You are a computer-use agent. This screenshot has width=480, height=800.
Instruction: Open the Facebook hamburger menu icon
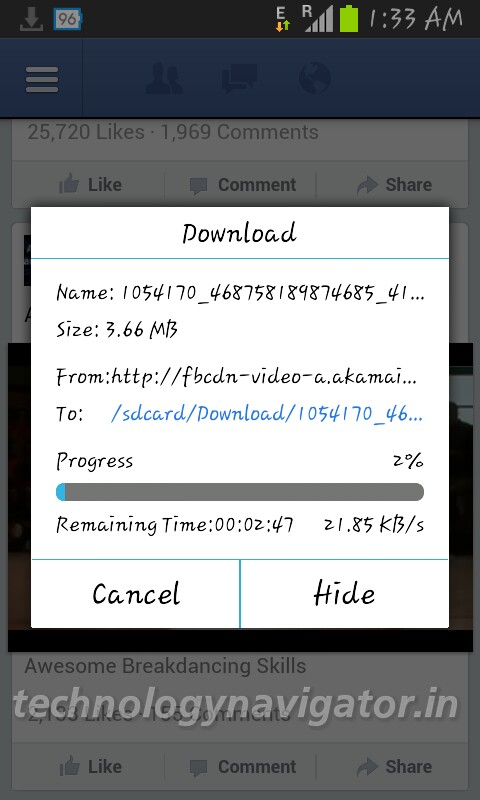pos(42,79)
